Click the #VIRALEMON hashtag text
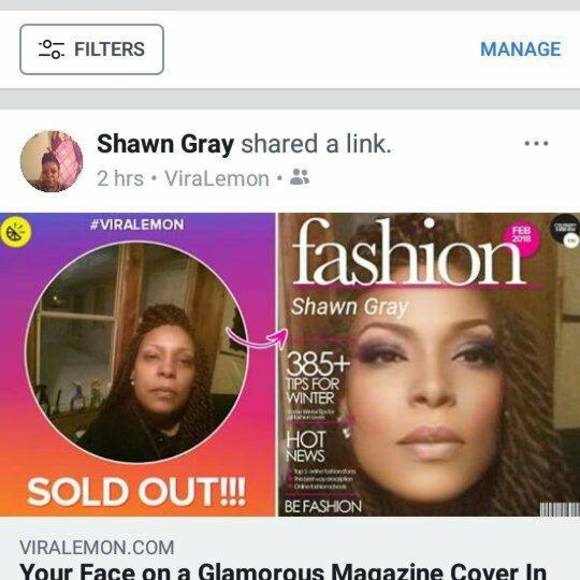This screenshot has width=580, height=580. (137, 225)
